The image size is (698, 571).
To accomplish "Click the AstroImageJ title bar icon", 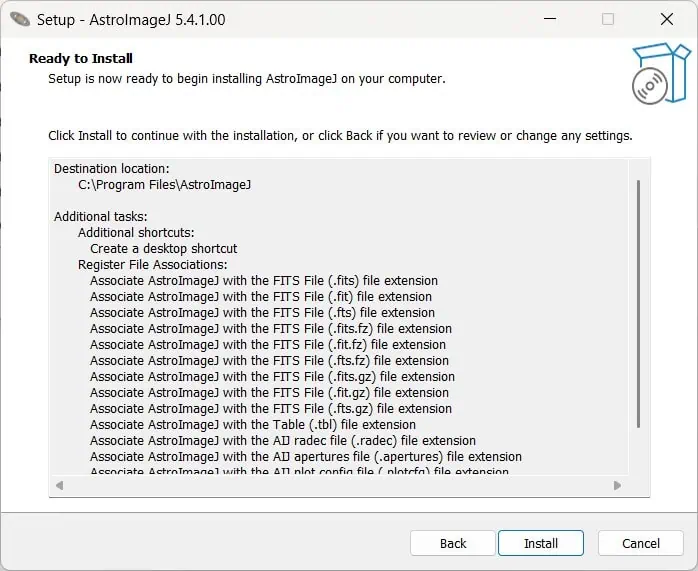I will (x=20, y=19).
